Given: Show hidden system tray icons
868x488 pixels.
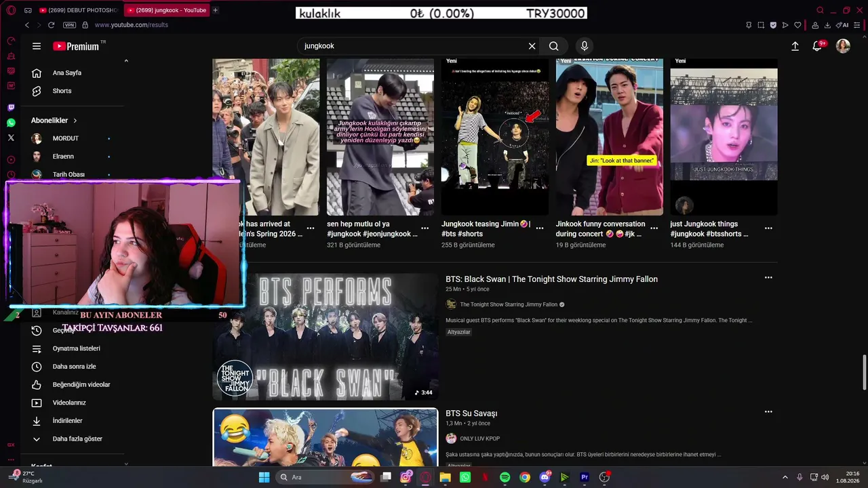Looking at the screenshot, I should click(x=785, y=477).
